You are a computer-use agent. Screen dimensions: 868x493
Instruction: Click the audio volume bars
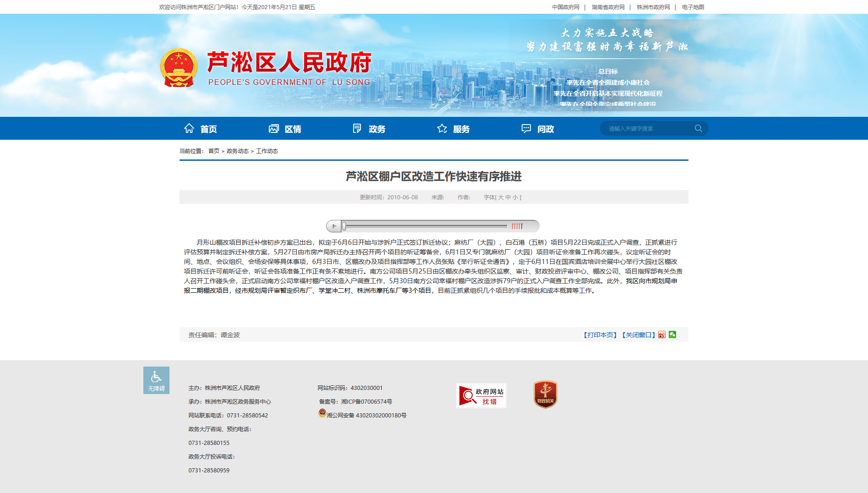pos(517,226)
